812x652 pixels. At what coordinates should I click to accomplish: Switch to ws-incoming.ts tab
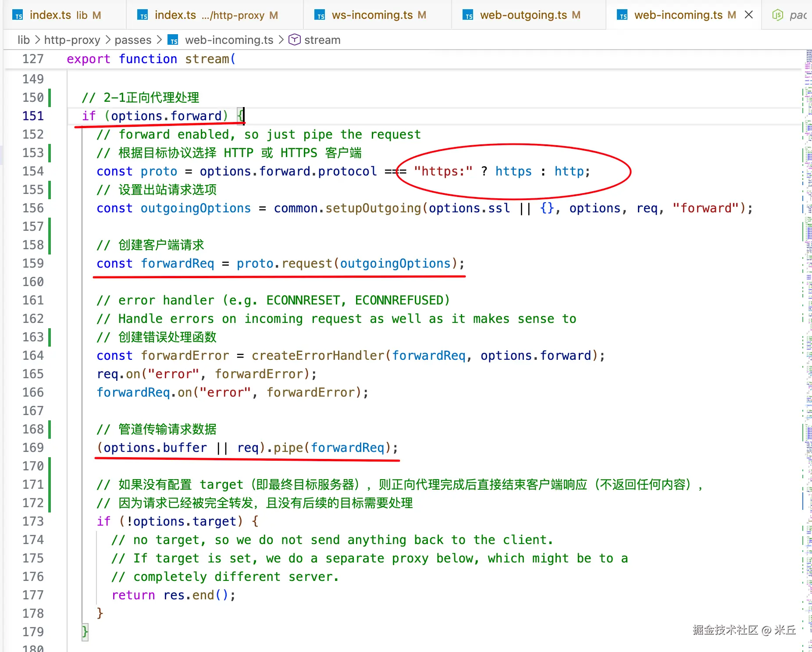pyautogui.click(x=378, y=15)
